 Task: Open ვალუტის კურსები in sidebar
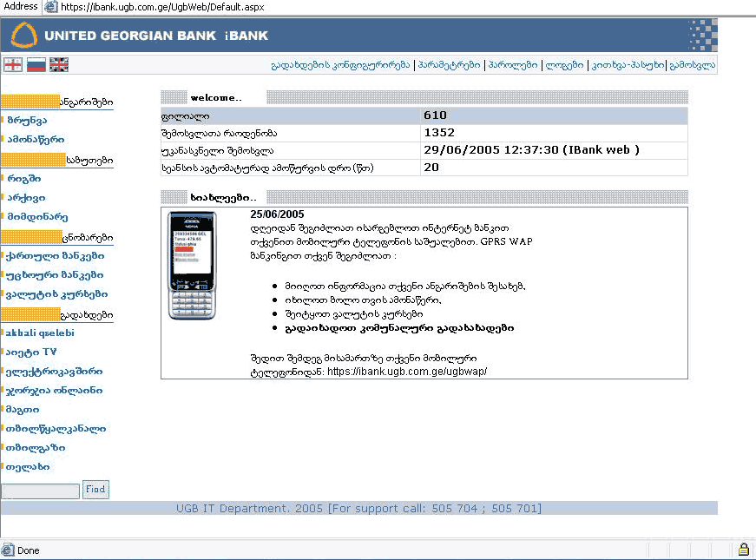click(x=56, y=294)
